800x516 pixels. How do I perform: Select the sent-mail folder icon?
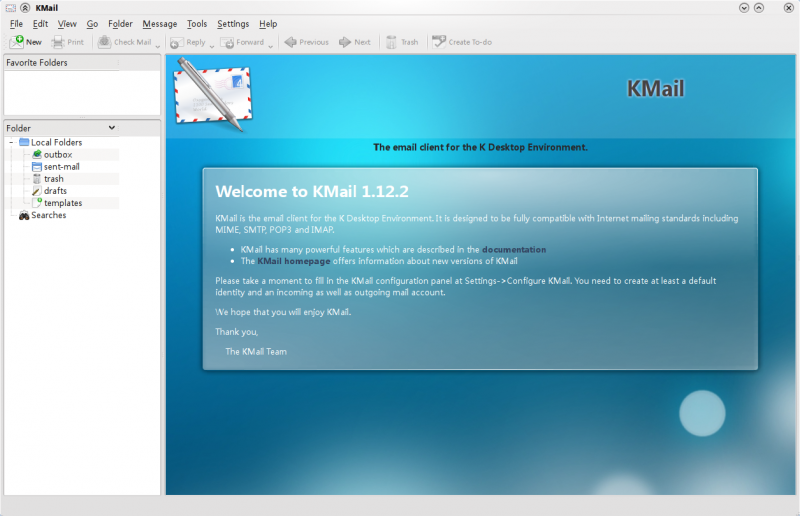tap(37, 166)
